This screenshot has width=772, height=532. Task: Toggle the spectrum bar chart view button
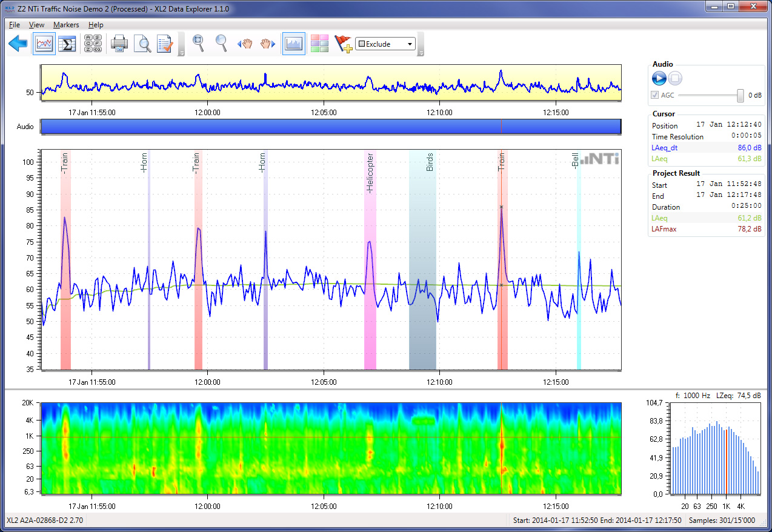294,44
